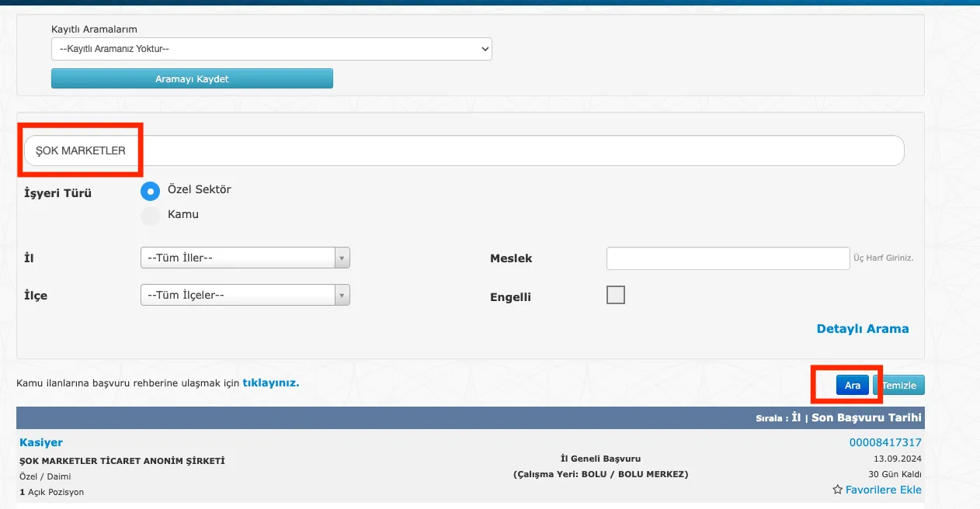Select the Özel Sektör radio button
Image resolution: width=980 pixels, height=509 pixels.
click(x=150, y=190)
